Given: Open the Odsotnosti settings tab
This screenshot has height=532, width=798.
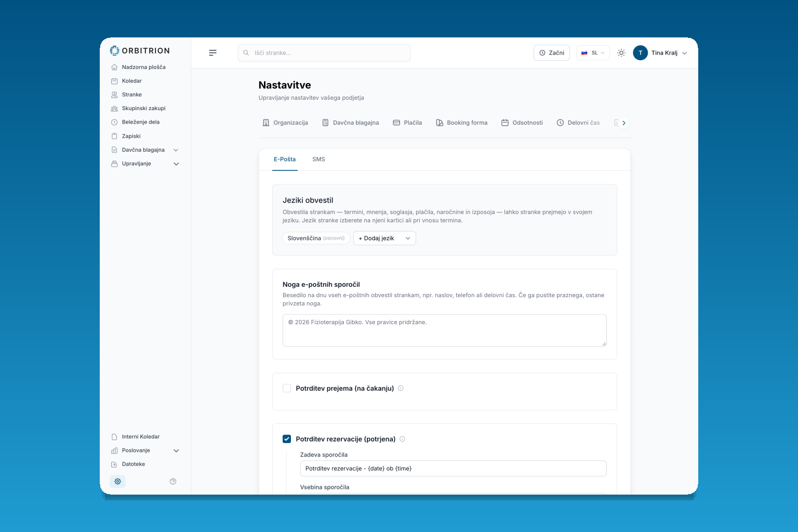Looking at the screenshot, I should 522,123.
